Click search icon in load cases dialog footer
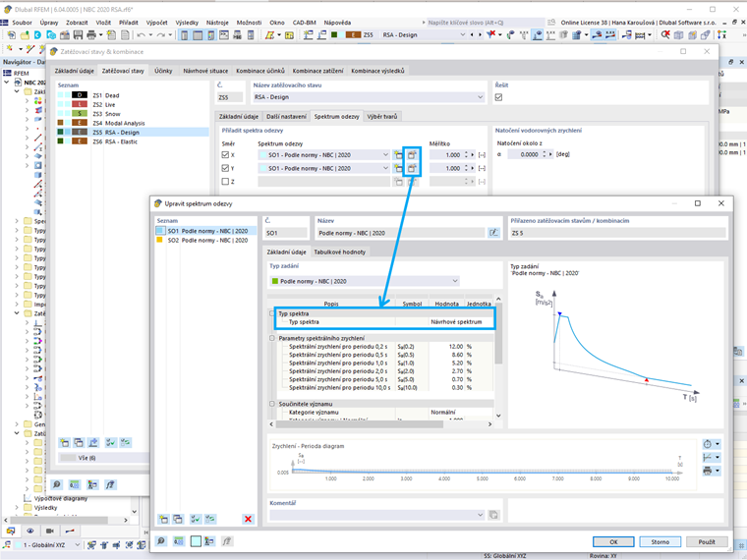This screenshot has height=560, width=747. tap(57, 484)
